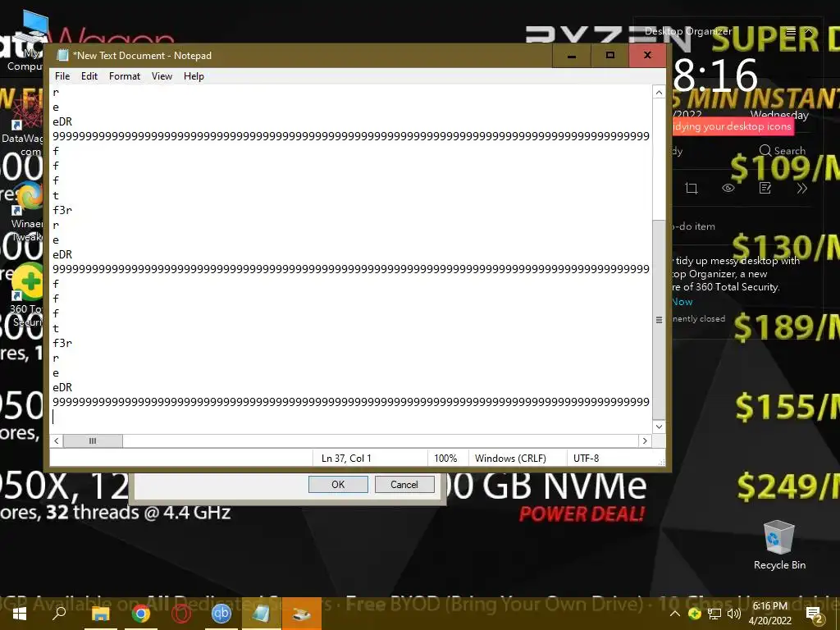Click the crop icon in Desktop Organizer
Screen dimensions: 840x630
[x=691, y=188]
